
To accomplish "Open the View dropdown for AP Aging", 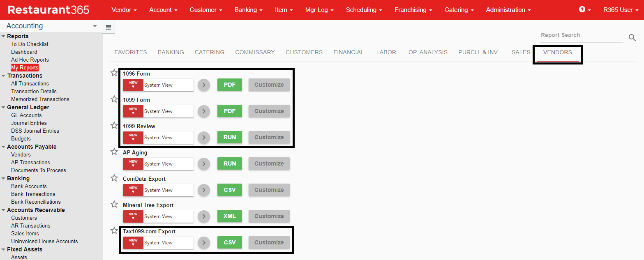I will point(133,164).
